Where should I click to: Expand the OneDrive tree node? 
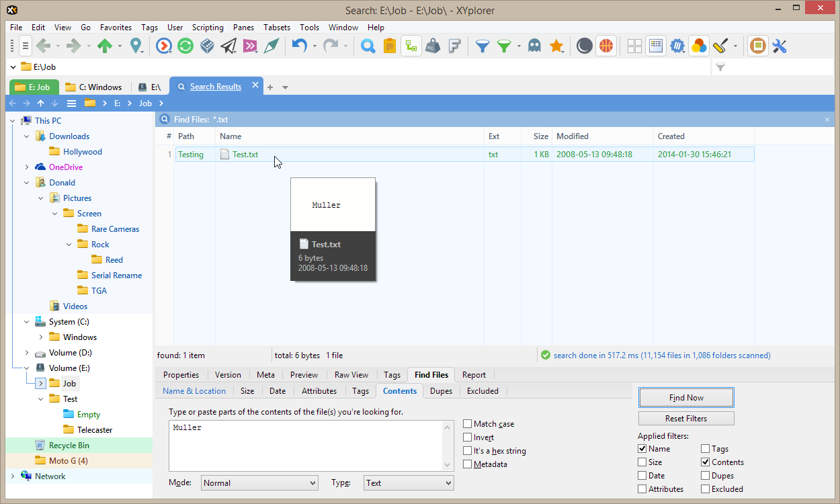pos(27,167)
